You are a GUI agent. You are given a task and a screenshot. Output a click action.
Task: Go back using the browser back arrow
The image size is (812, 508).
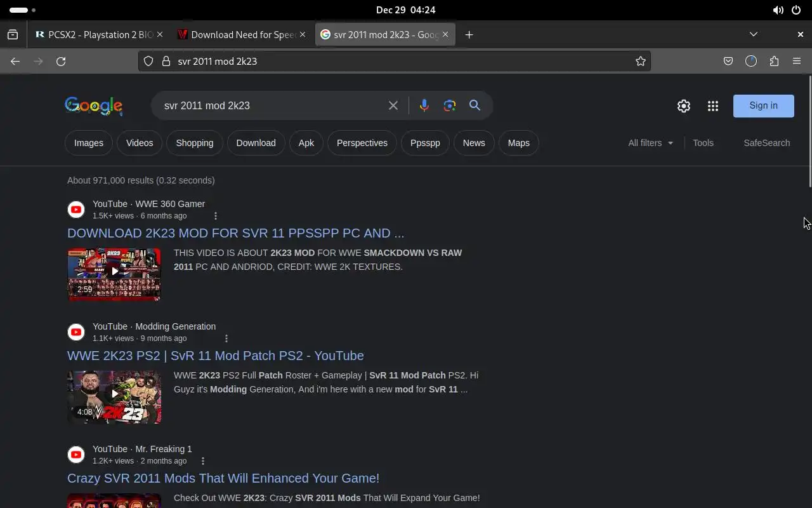tap(15, 61)
